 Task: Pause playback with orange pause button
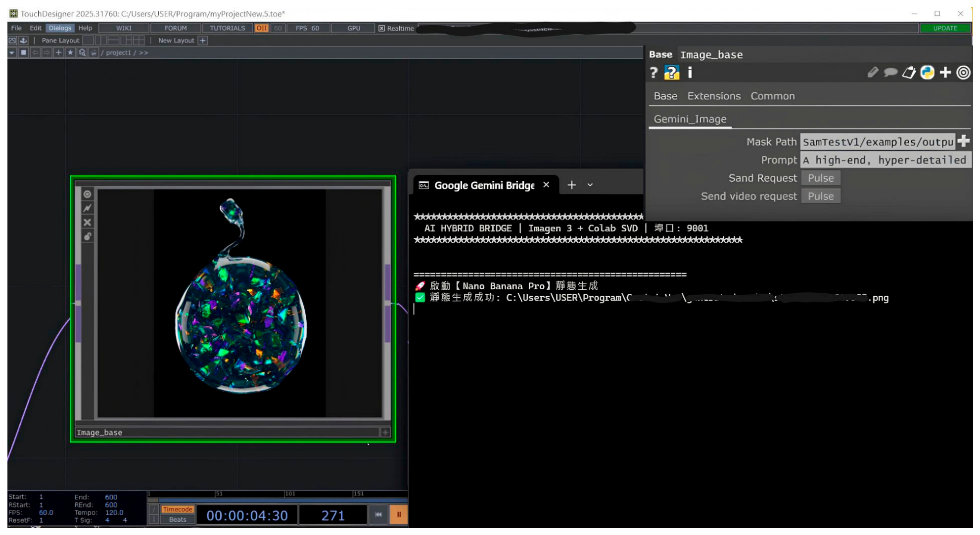398,515
